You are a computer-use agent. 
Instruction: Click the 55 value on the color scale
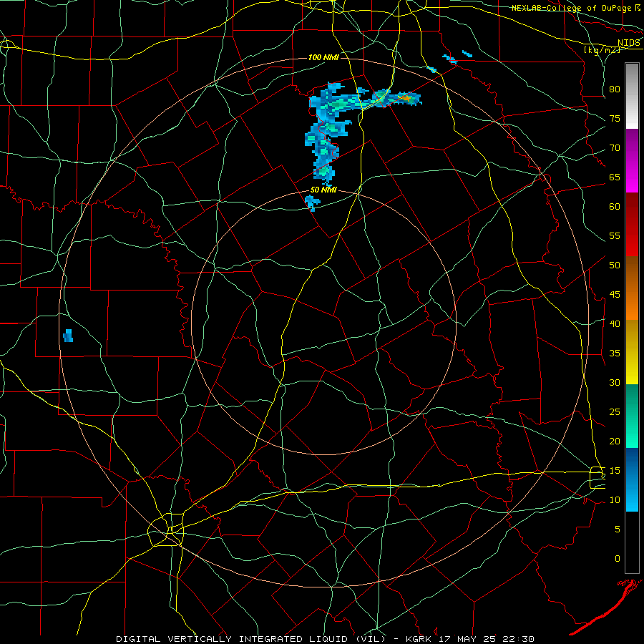click(x=615, y=235)
